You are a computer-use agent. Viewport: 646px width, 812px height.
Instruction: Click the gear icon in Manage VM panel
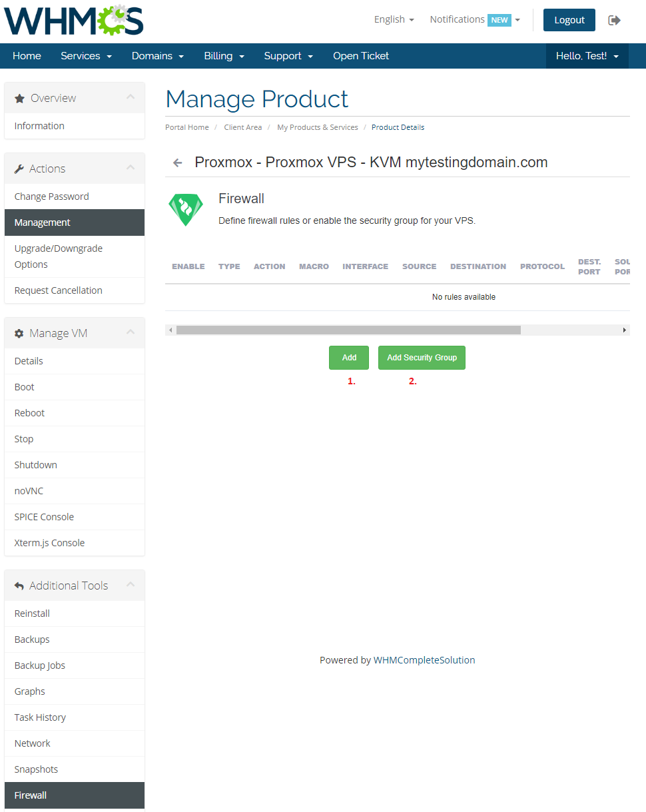[19, 333]
